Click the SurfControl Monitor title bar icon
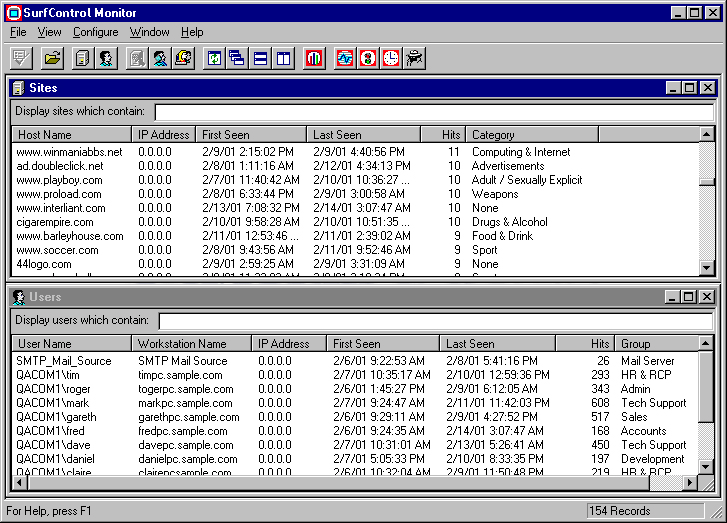The height and width of the screenshot is (523, 727). pyautogui.click(x=13, y=13)
